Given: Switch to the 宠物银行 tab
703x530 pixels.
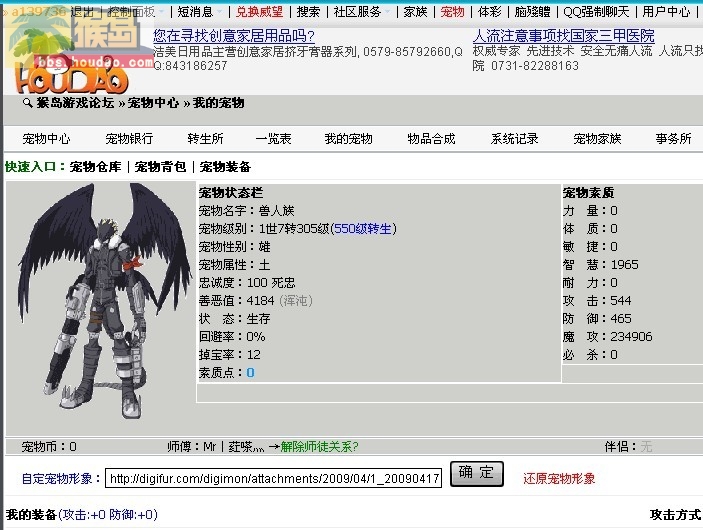Looking at the screenshot, I should (x=129, y=139).
